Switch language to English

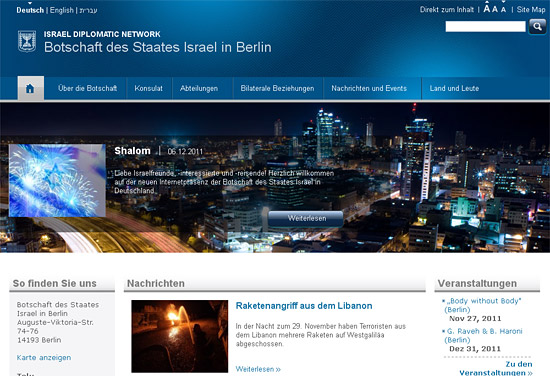(62, 10)
